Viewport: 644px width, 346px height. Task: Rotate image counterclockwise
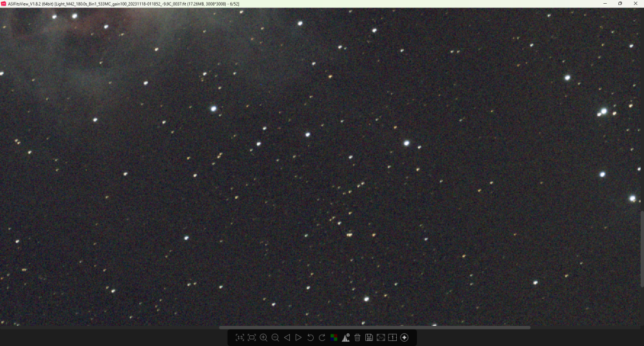pyautogui.click(x=310, y=338)
